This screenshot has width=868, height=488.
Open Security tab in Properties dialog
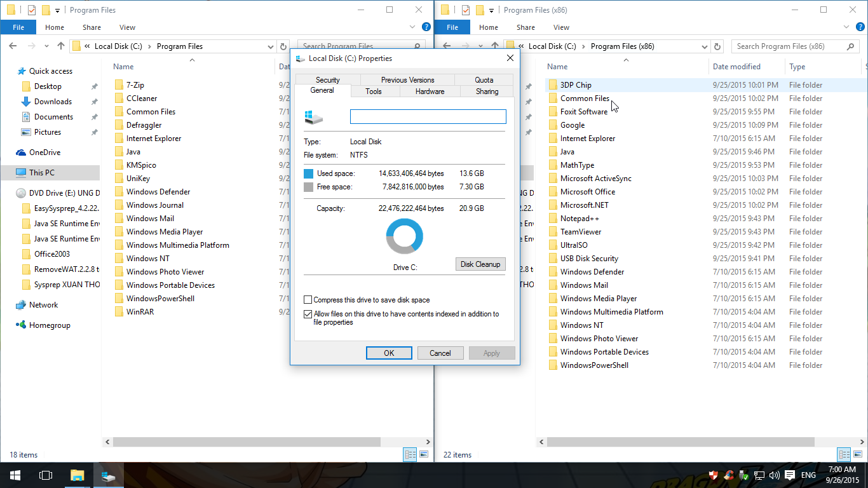tap(328, 79)
